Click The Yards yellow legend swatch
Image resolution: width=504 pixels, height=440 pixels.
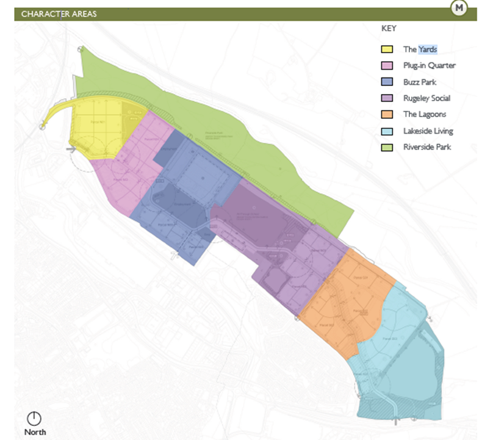387,49
